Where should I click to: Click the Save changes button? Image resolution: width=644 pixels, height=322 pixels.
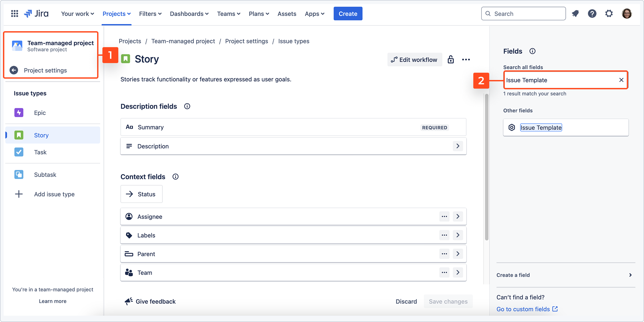(448, 301)
